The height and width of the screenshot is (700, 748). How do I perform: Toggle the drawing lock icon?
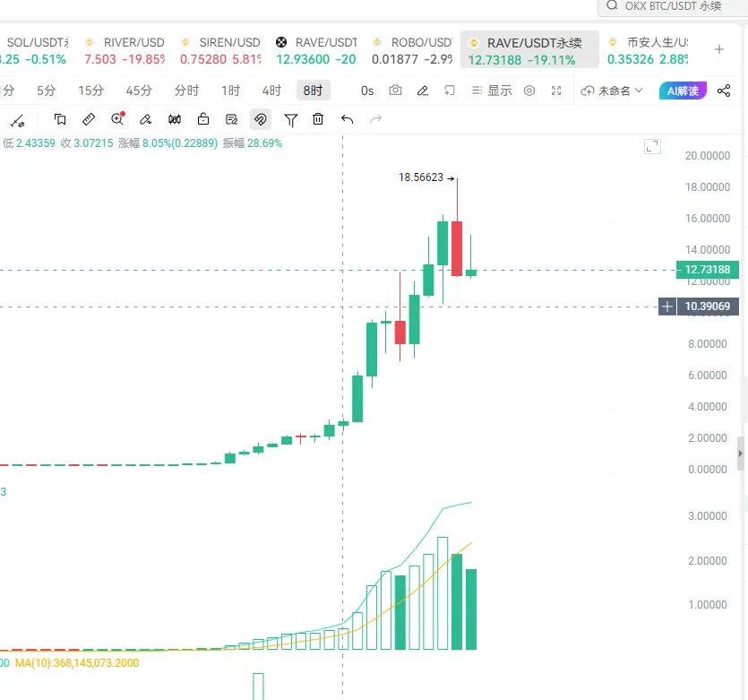click(203, 119)
